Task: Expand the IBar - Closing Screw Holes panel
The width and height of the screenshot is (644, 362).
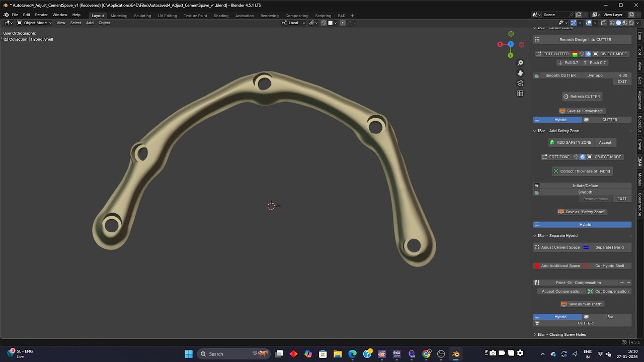Action: (x=535, y=334)
